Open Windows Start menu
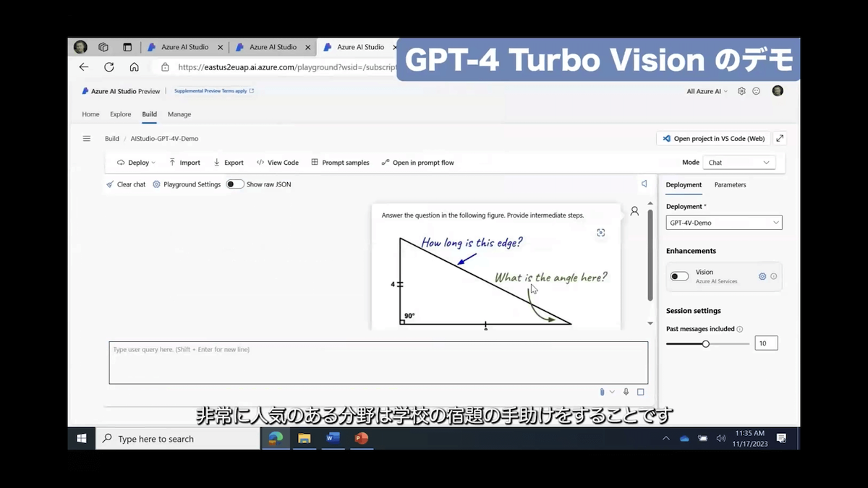Image resolution: width=868 pixels, height=488 pixels. [x=82, y=438]
